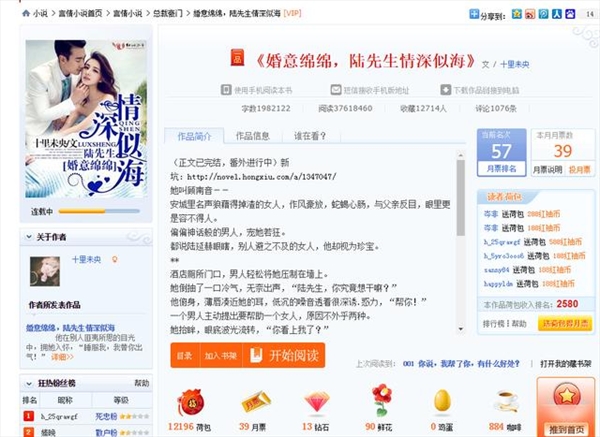Click the 开始阅读 button
600x437 pixels.
pyautogui.click(x=284, y=355)
